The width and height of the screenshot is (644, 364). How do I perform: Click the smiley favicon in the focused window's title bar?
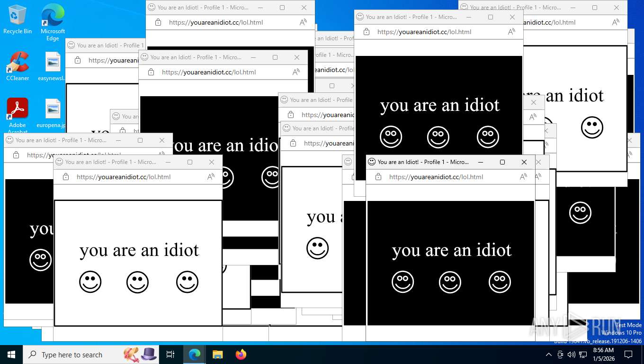(372, 162)
